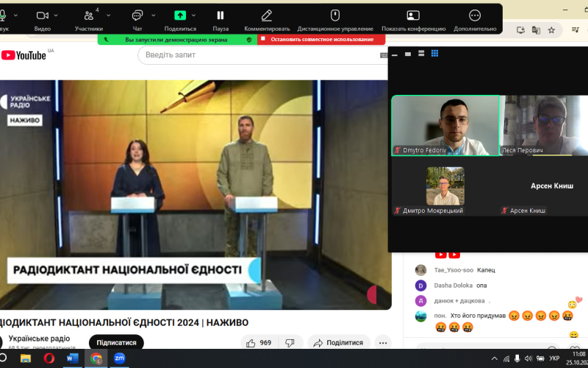This screenshot has height=368, width=588.
Task: Switch Zoom video panel to stacked strip view
Action: coord(421,54)
